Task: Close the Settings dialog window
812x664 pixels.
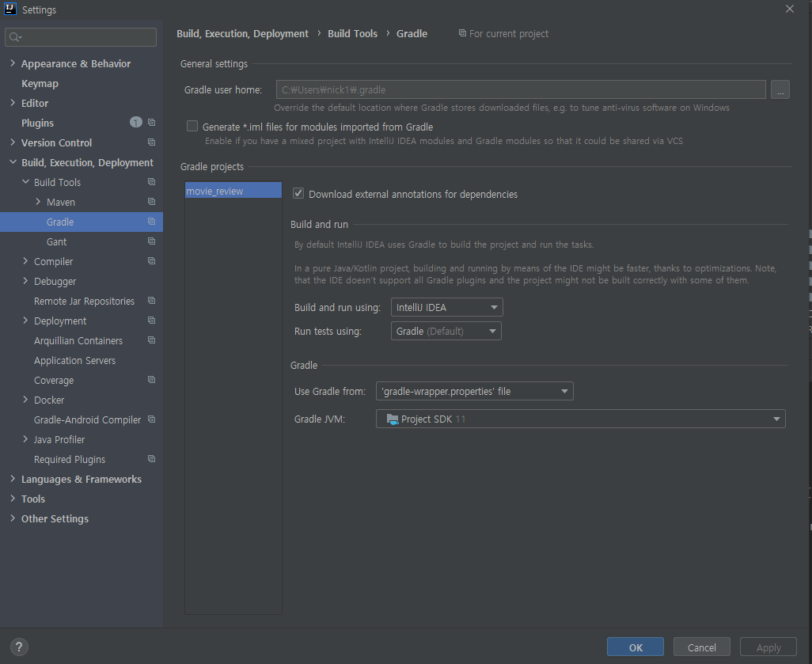Action: (789, 9)
